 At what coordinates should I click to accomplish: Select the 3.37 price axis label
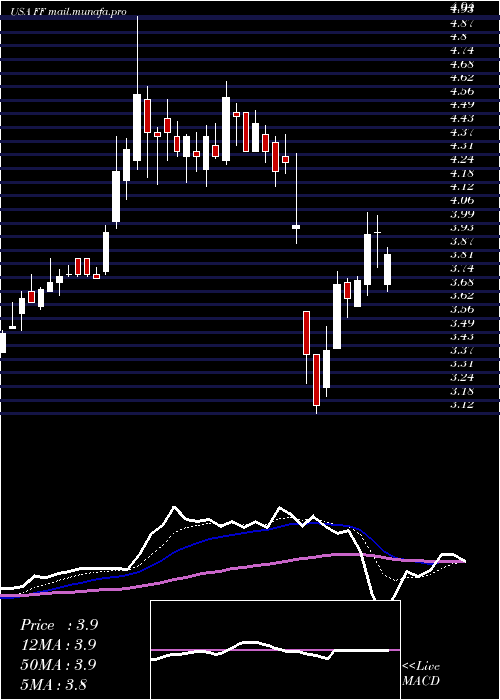pyautogui.click(x=462, y=350)
